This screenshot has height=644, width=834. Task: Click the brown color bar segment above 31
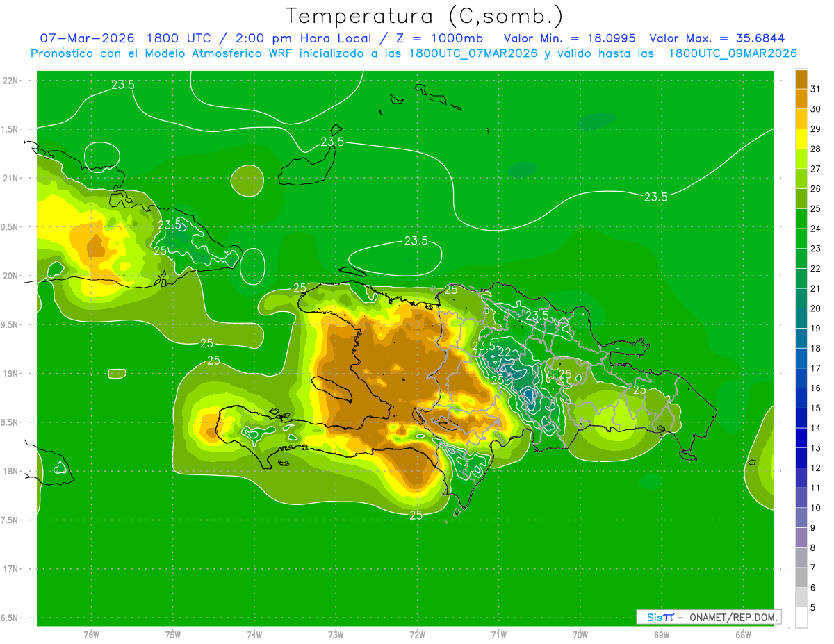pyautogui.click(x=801, y=80)
